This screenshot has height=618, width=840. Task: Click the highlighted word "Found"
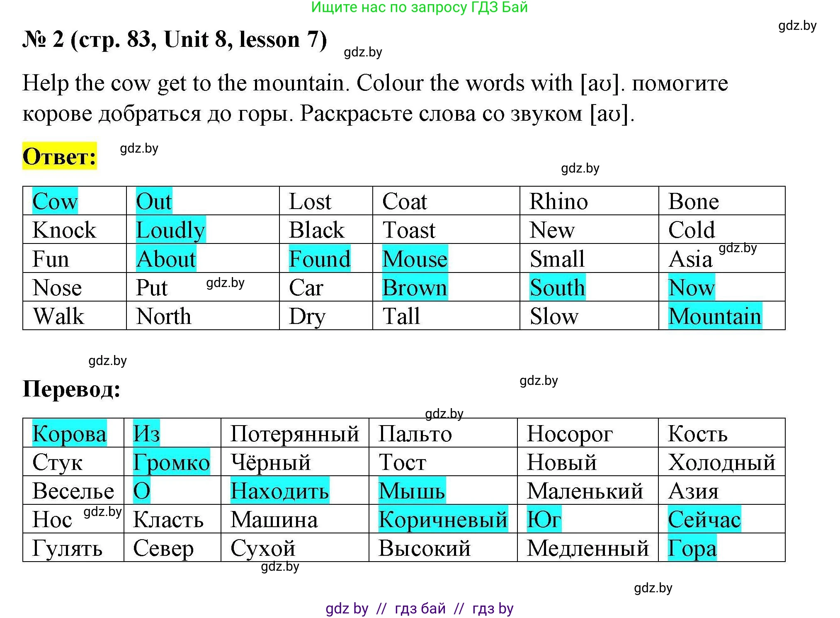320,258
